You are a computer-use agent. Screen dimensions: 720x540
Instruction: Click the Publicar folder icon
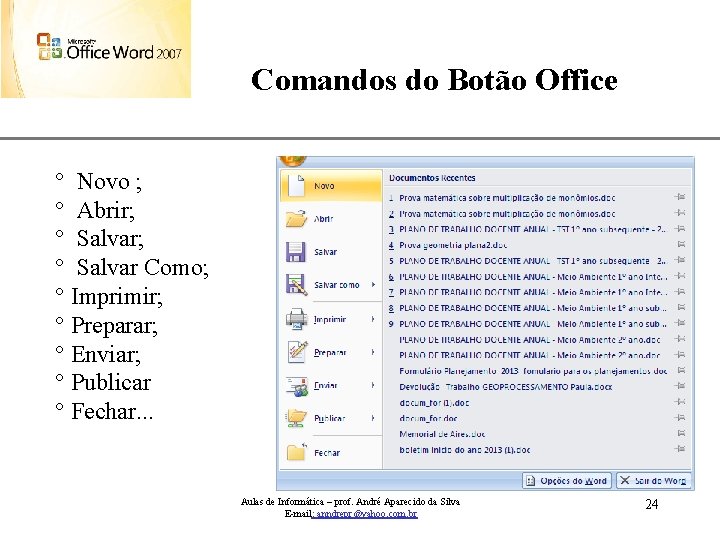click(296, 418)
